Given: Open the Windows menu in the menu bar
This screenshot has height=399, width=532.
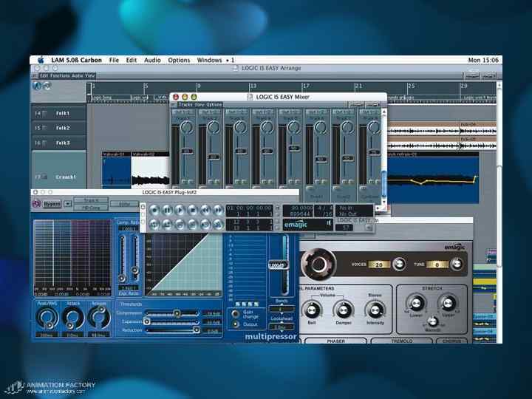Looking at the screenshot, I should click(209, 60).
